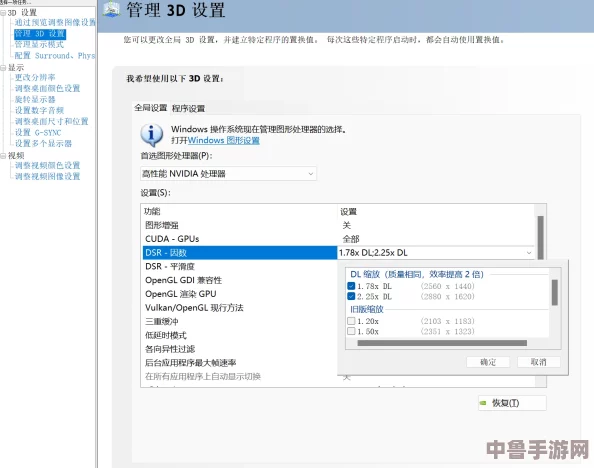Click the 恢复(T) restore button
The height and width of the screenshot is (468, 594).
coord(512,403)
